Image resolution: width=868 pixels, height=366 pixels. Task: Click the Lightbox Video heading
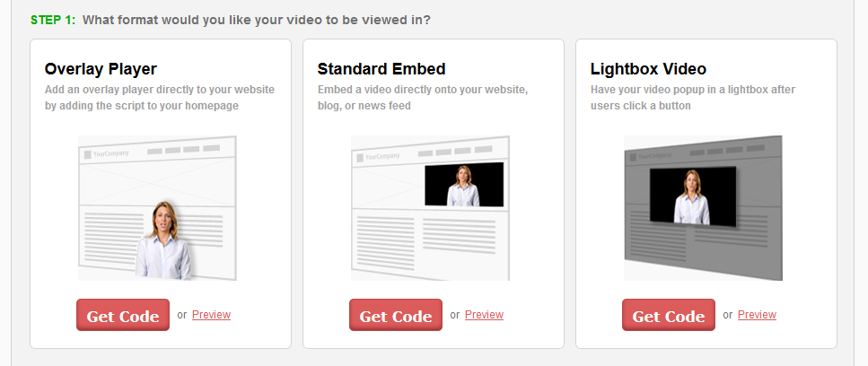point(648,69)
